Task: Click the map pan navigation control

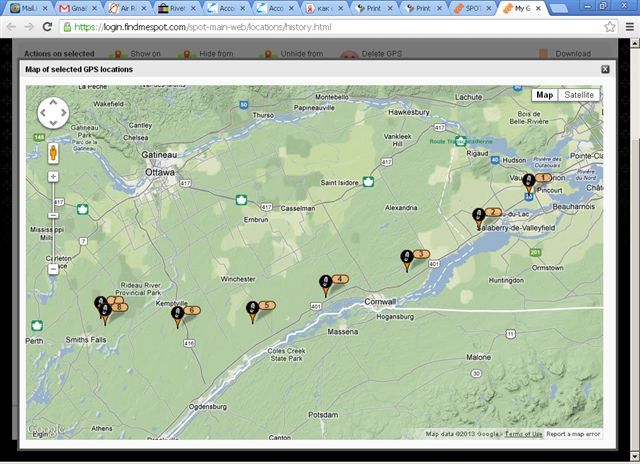Action: coord(52,114)
